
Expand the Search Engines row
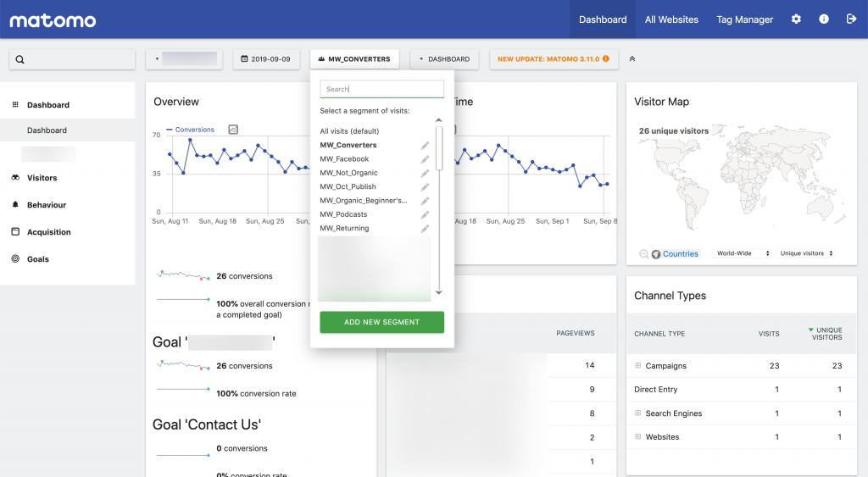click(x=637, y=413)
